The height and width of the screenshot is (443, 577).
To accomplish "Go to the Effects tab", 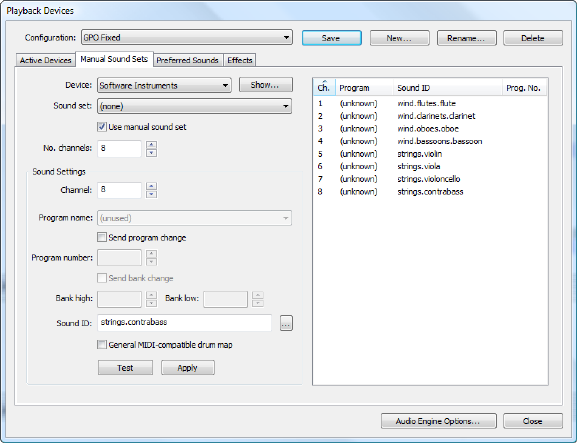I will pyautogui.click(x=240, y=60).
